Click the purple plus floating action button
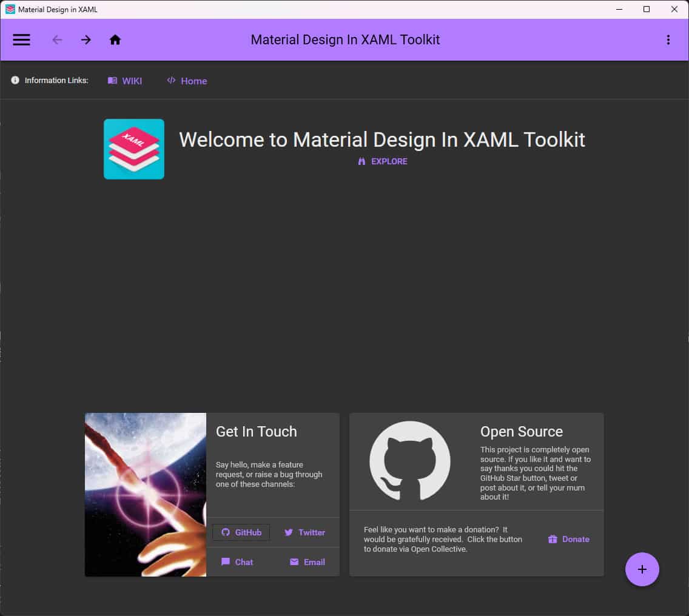Viewport: 689px width, 616px height. pyautogui.click(x=642, y=569)
